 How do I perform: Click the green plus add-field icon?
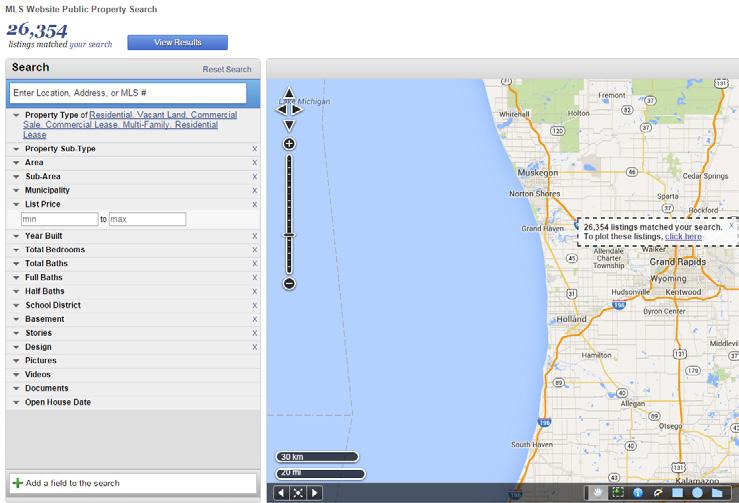[x=17, y=483]
